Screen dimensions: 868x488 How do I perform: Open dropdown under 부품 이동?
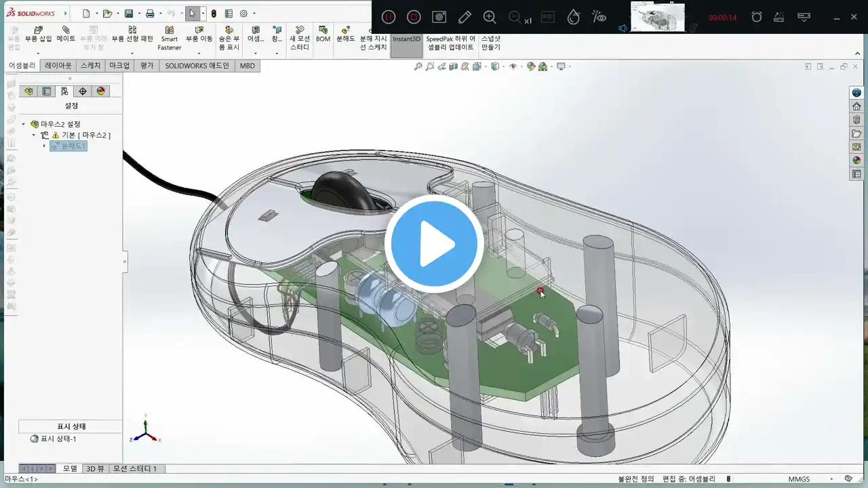point(199,53)
